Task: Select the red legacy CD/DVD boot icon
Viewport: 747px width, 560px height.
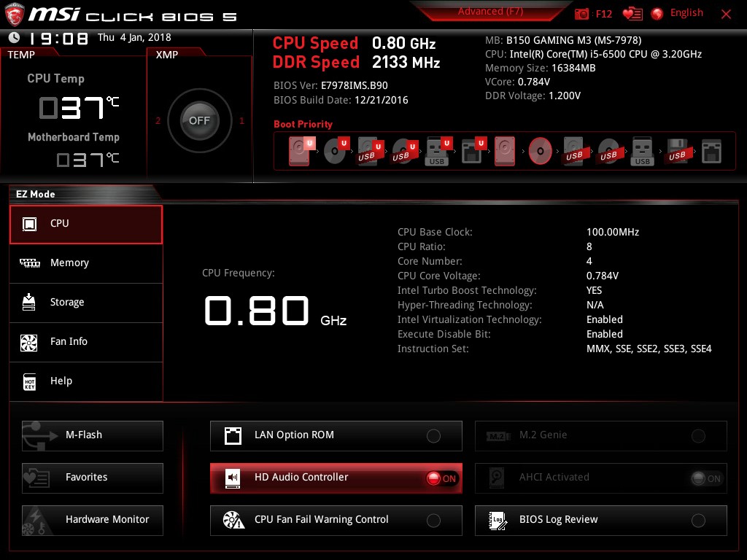Action: [541, 151]
